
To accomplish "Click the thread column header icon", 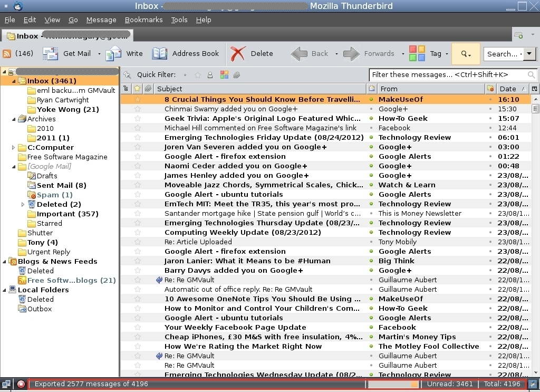I will tap(126, 89).
